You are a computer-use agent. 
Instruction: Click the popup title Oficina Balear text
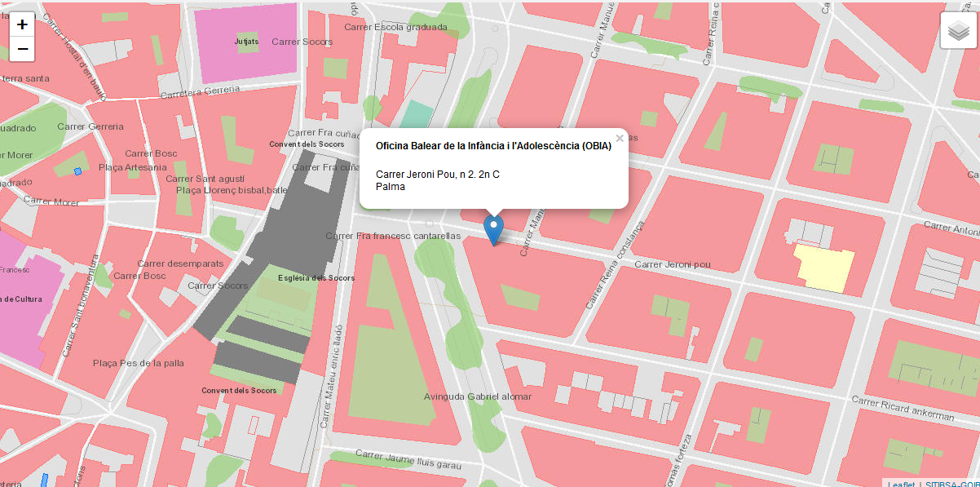pos(492,146)
